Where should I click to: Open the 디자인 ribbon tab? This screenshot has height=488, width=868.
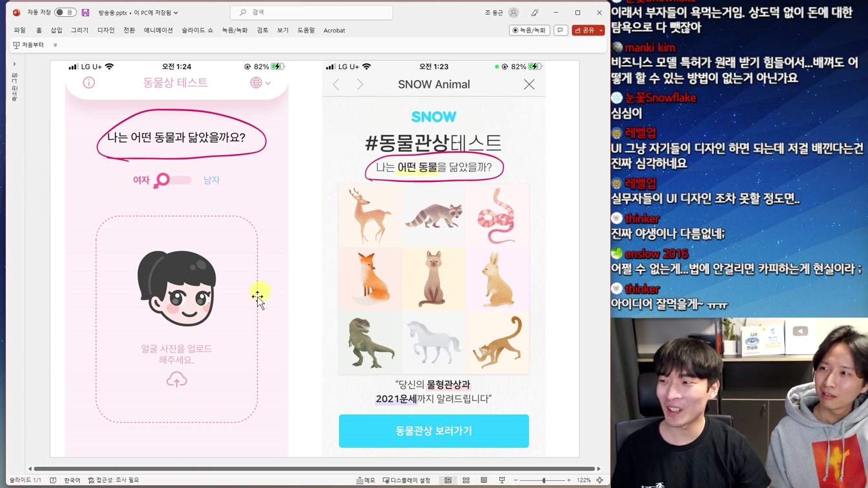click(x=106, y=30)
